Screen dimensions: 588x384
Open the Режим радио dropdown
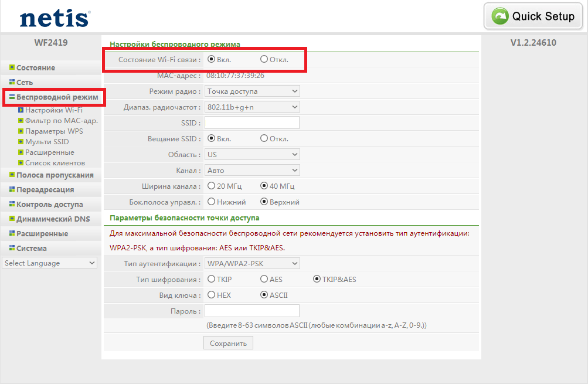[x=252, y=91]
